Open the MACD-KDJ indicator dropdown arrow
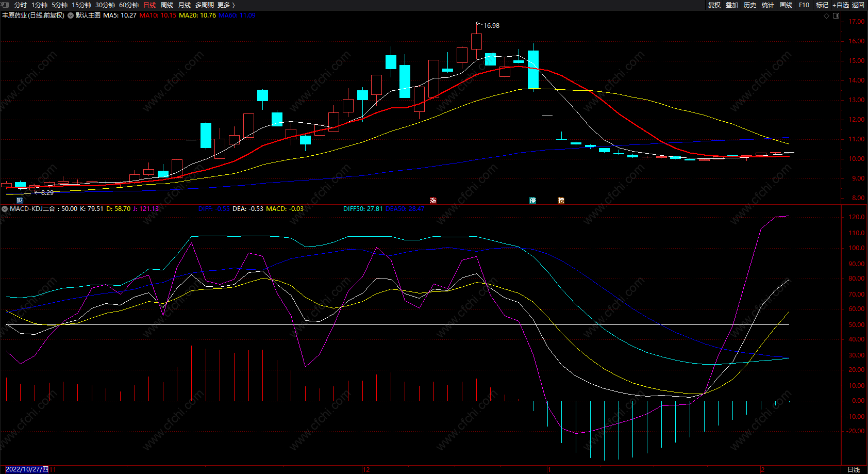 coord(5,209)
